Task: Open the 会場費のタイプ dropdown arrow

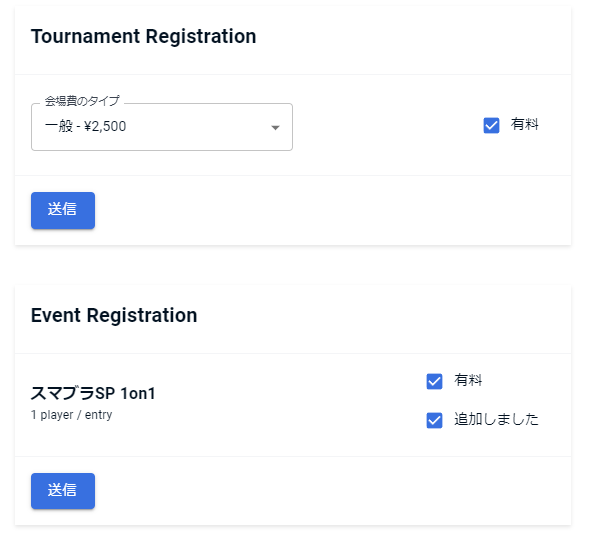Action: (275, 128)
